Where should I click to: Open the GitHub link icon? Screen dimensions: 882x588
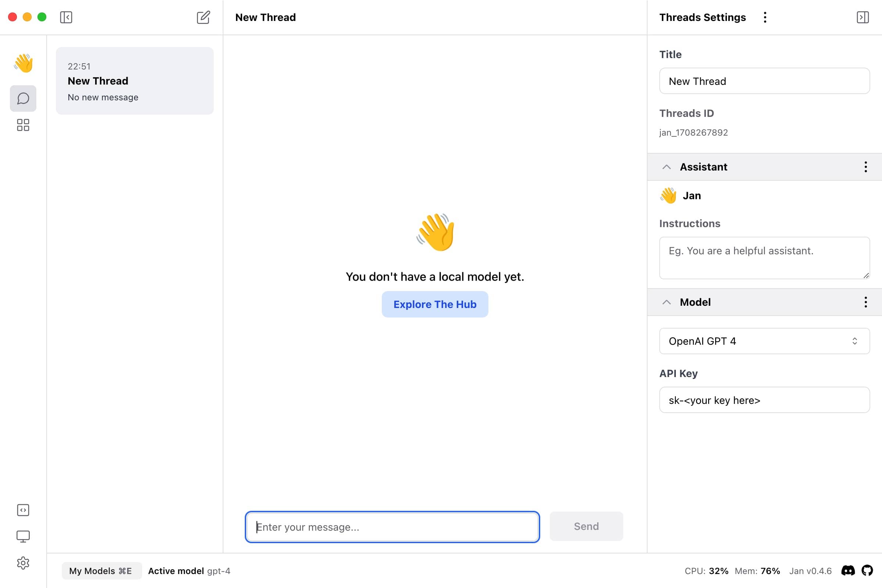point(867,571)
